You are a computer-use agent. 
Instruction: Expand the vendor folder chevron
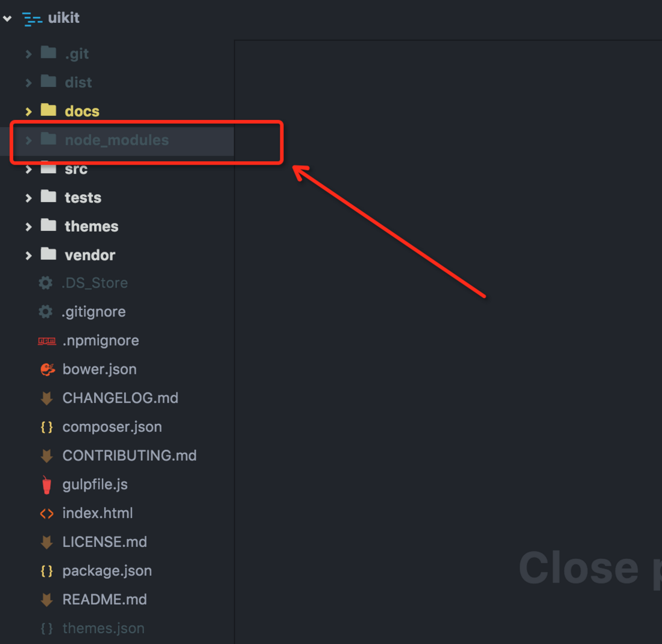28,256
